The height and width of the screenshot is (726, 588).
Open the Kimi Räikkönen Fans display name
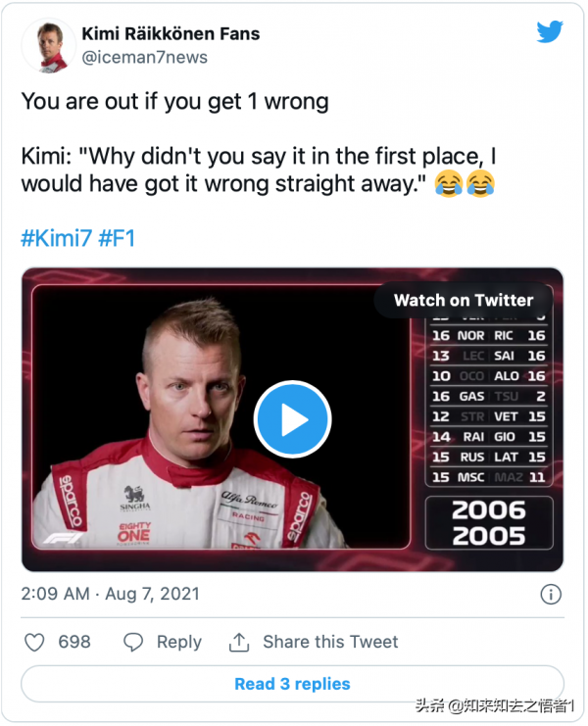171,34
